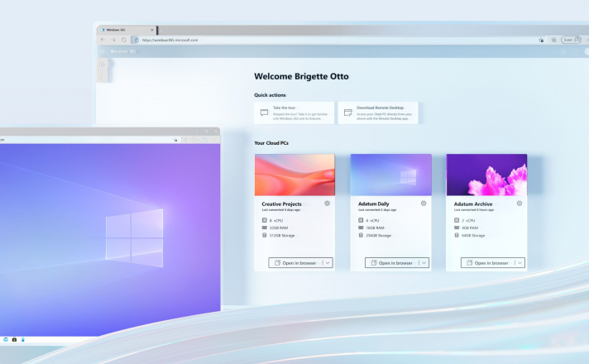The image size is (589, 364).
Task: Reload the Windows 365 page
Action: (123, 40)
